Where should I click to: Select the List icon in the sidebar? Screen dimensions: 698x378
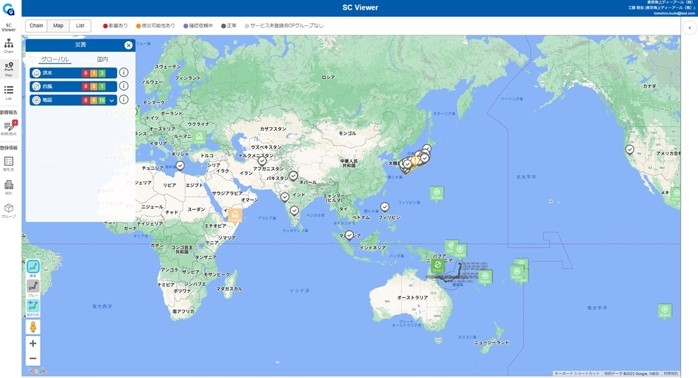pos(8,92)
